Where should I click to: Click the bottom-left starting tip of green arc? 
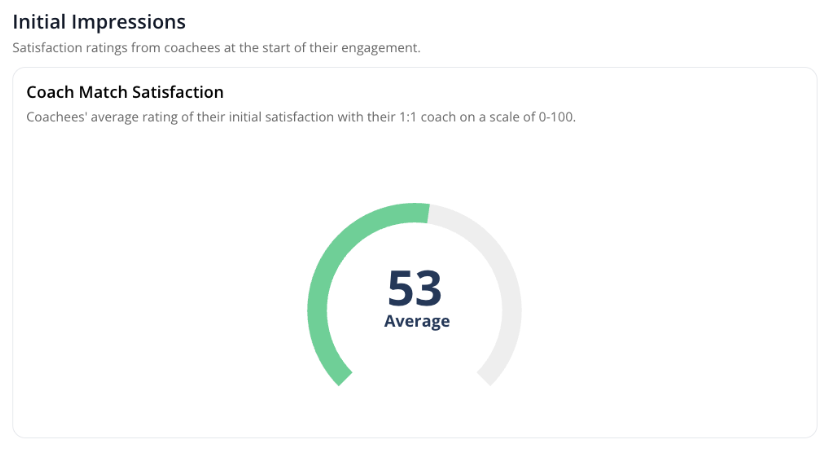coord(341,376)
